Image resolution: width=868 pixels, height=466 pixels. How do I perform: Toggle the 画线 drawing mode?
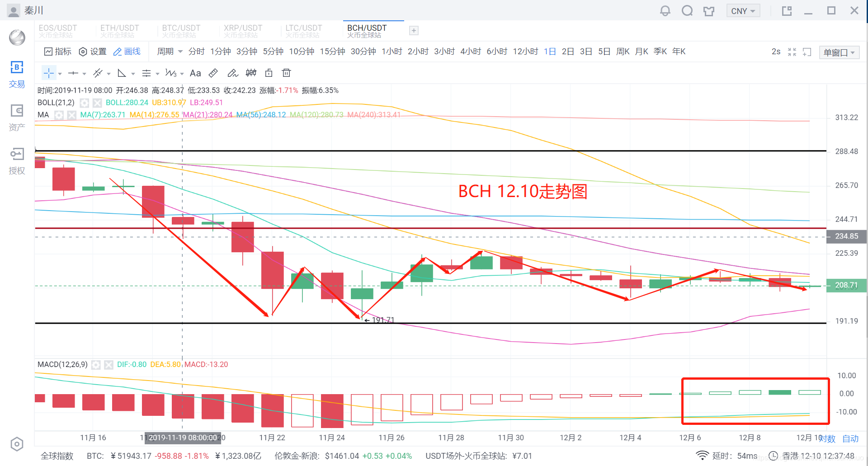127,52
